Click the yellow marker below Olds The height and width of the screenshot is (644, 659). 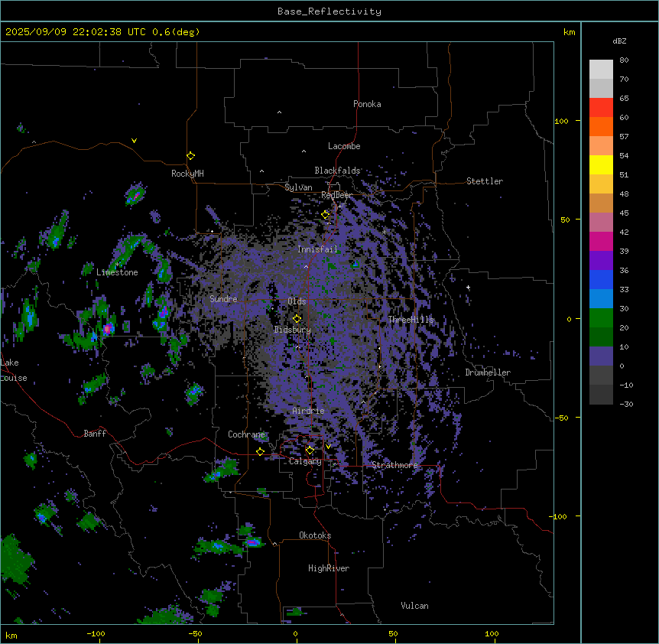tap(297, 318)
